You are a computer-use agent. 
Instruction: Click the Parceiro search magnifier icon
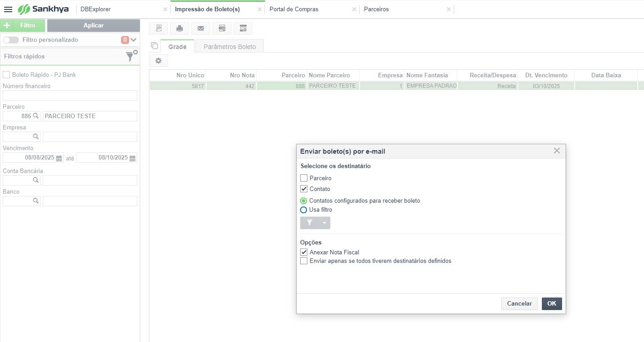click(x=36, y=116)
